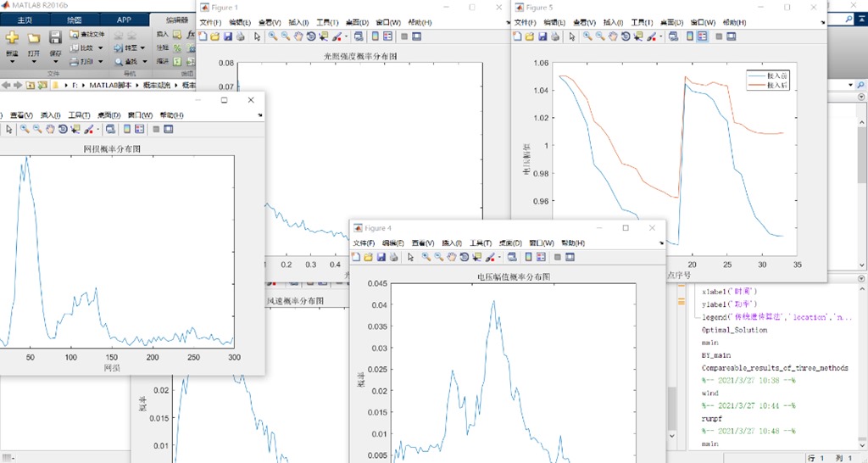This screenshot has height=463, width=868.
Task: Click MATLAB 保存 (Save) disk icon
Action: [x=55, y=37]
